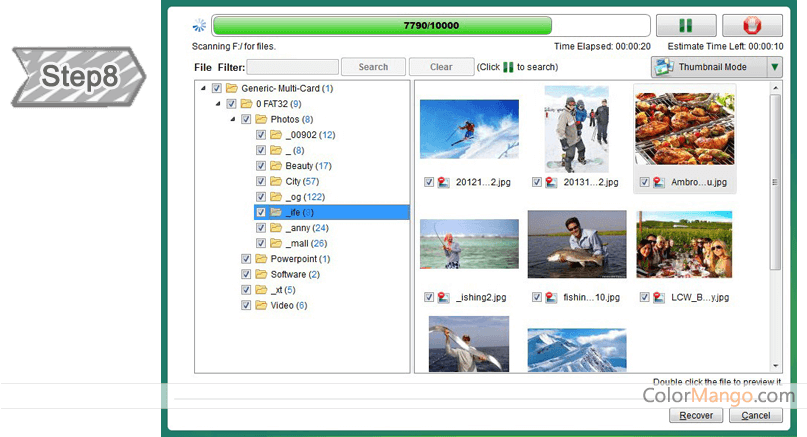The image size is (807, 437).
Task: Collapse the Generic- Multi-Card tree node
Action: 204,88
